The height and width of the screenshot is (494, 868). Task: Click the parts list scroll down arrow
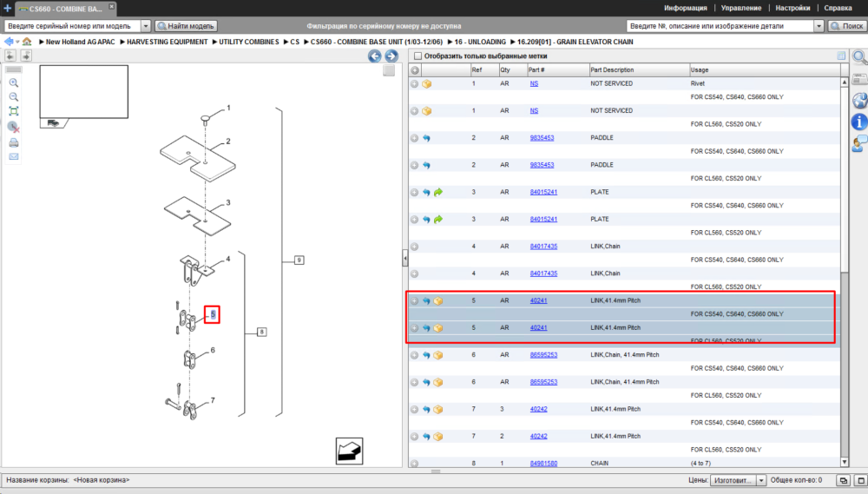845,463
